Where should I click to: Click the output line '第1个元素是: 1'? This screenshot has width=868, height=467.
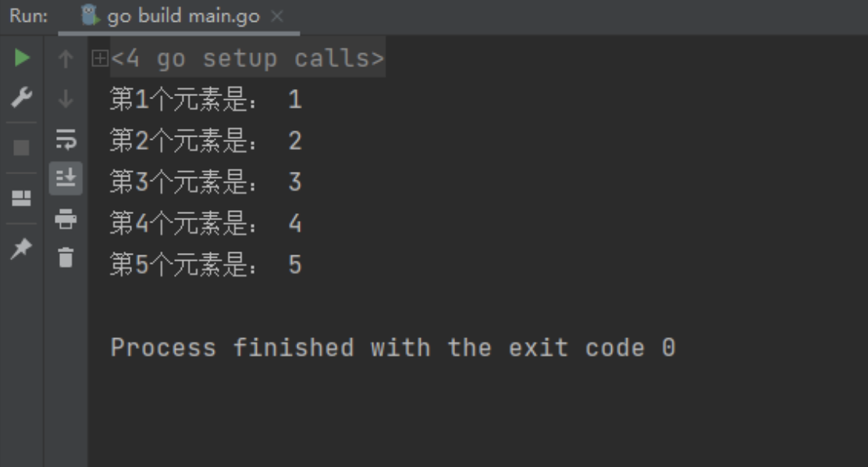click(205, 100)
